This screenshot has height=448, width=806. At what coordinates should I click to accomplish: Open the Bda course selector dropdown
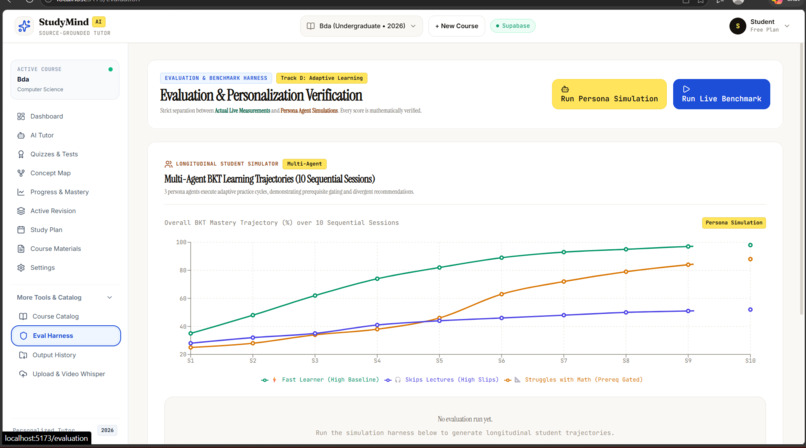pyautogui.click(x=361, y=26)
